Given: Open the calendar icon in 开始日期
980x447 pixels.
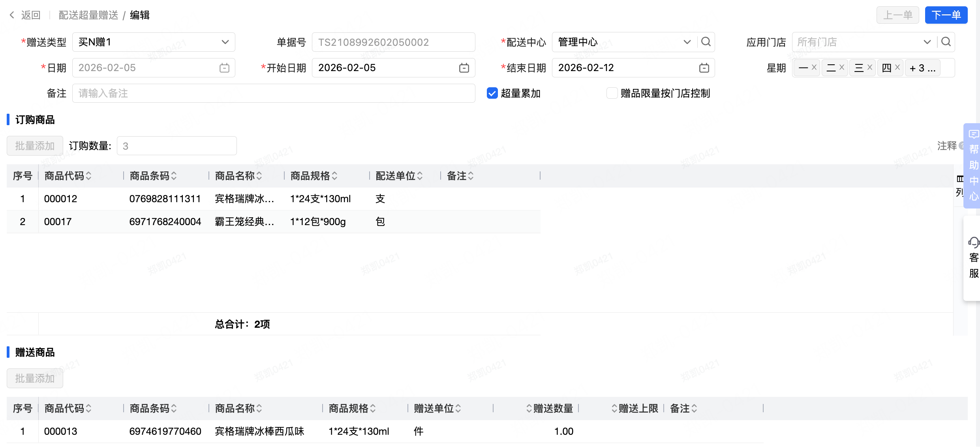Looking at the screenshot, I should 464,68.
